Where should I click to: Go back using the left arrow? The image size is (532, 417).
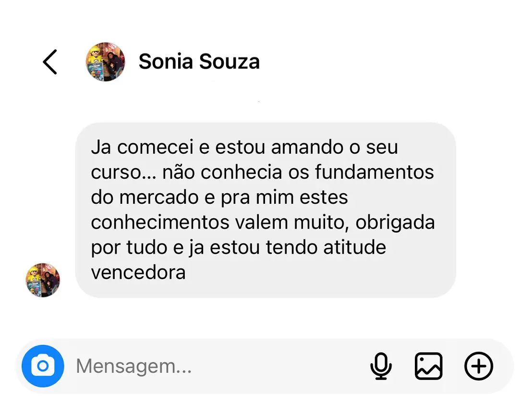tap(50, 62)
